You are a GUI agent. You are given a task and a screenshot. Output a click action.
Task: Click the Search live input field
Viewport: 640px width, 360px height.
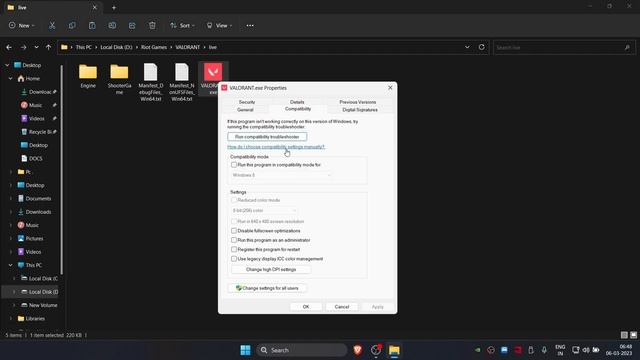click(x=564, y=47)
